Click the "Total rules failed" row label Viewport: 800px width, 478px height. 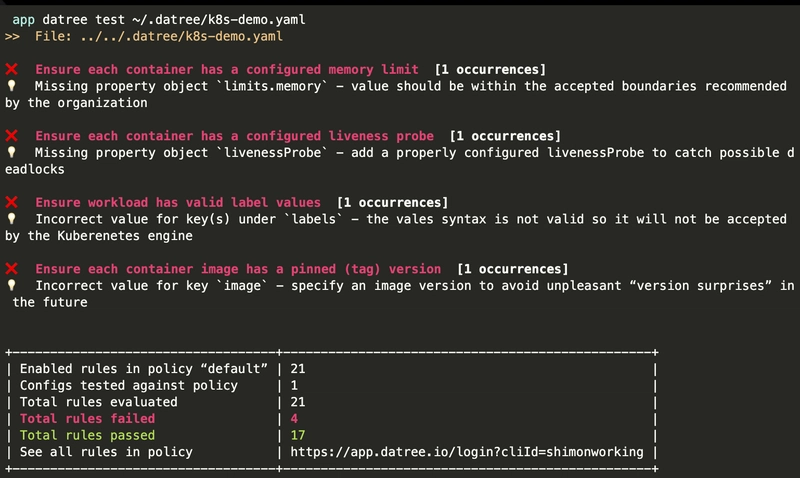(x=88, y=419)
